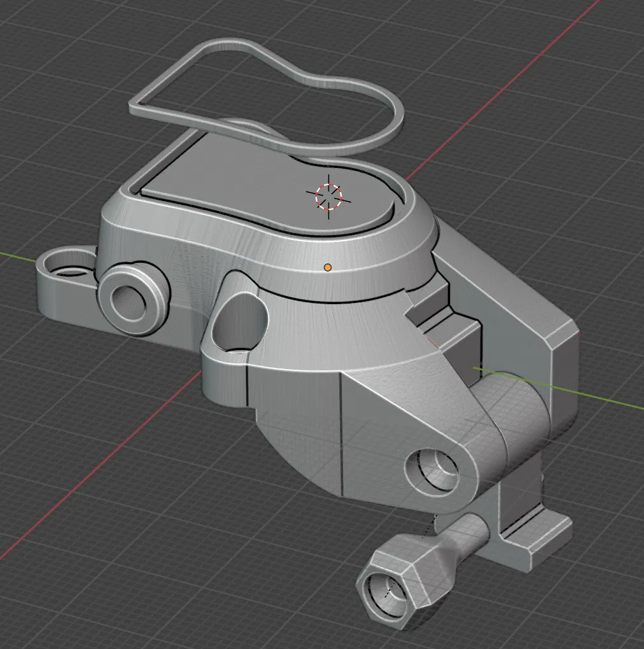Select the orange object origin dot

point(328,267)
